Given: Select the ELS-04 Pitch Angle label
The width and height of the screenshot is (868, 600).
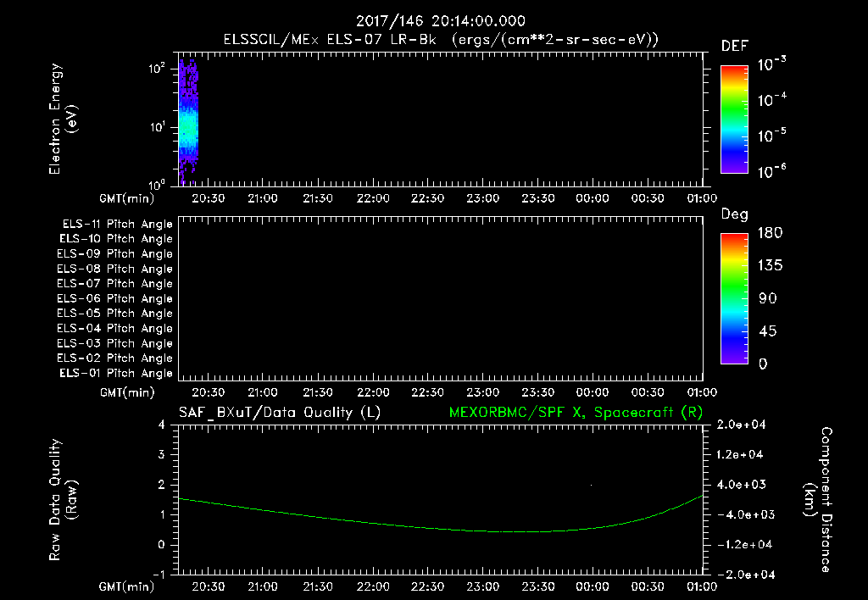Looking at the screenshot, I should point(114,328).
